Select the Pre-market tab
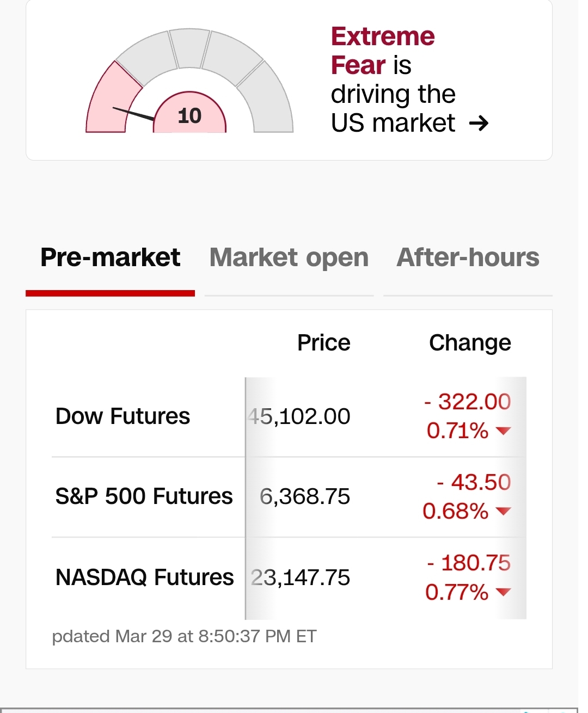This screenshot has height=713, width=588. pos(110,257)
